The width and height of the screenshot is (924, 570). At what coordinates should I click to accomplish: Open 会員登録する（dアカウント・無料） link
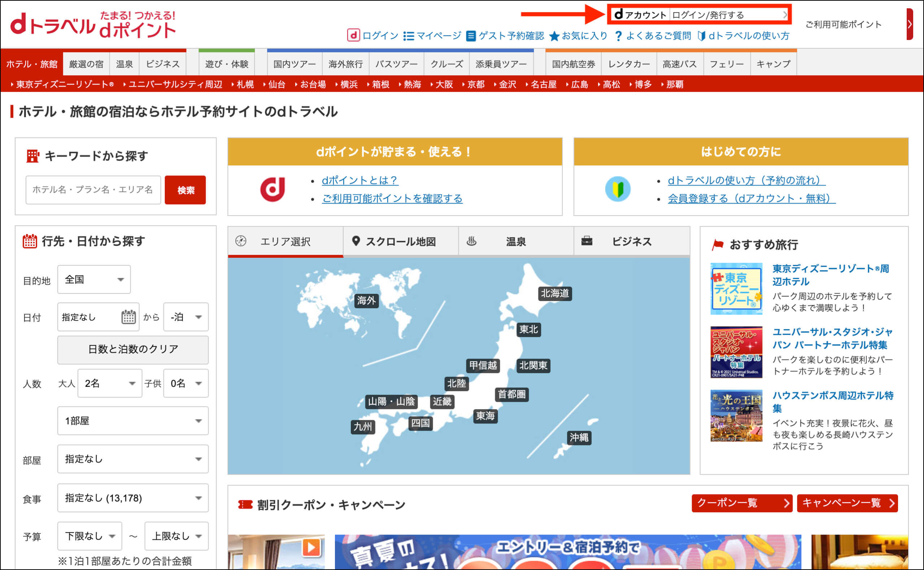click(752, 198)
